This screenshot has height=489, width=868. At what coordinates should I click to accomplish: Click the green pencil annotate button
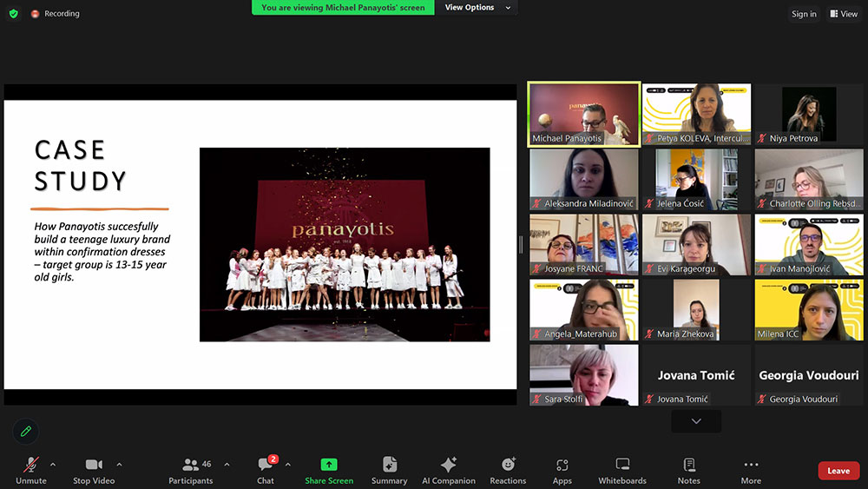(26, 431)
